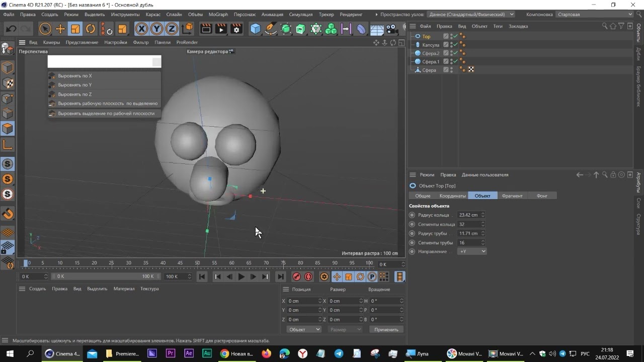644x362 pixels.
Task: Toggle position keyframe recording icon
Action: 337,277
